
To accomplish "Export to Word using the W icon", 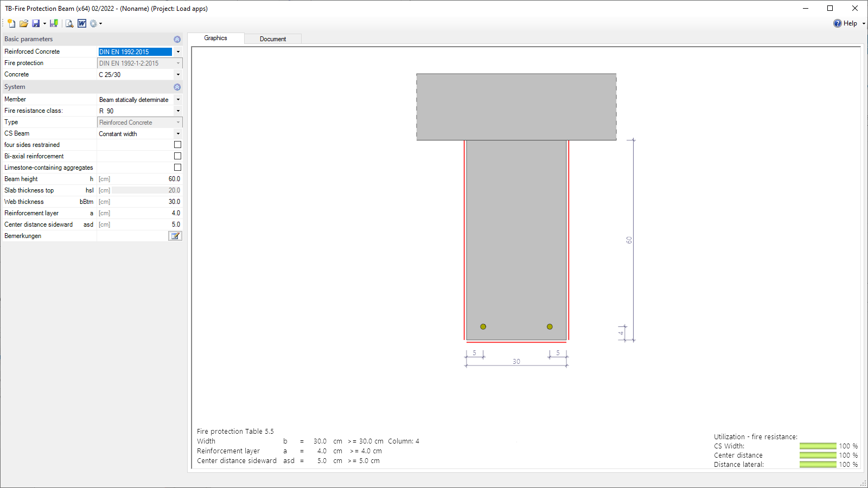I will point(82,23).
